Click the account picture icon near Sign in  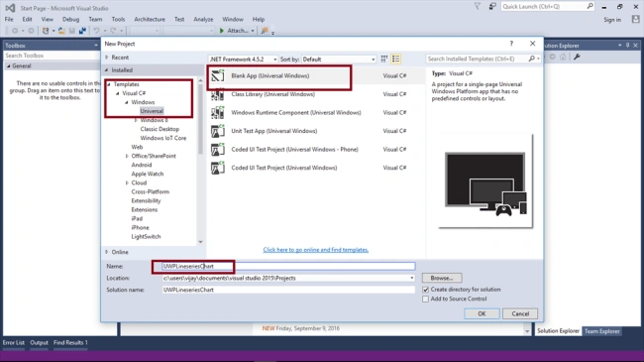point(636,19)
